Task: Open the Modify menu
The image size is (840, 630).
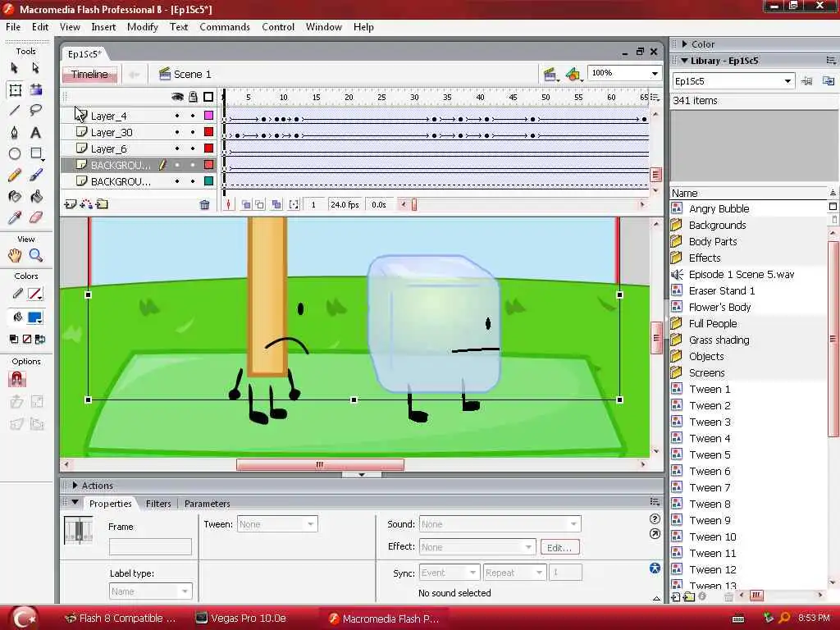Action: tap(143, 27)
